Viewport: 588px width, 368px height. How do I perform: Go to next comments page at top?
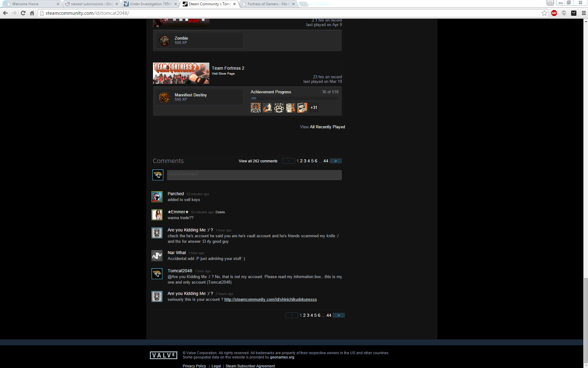335,161
